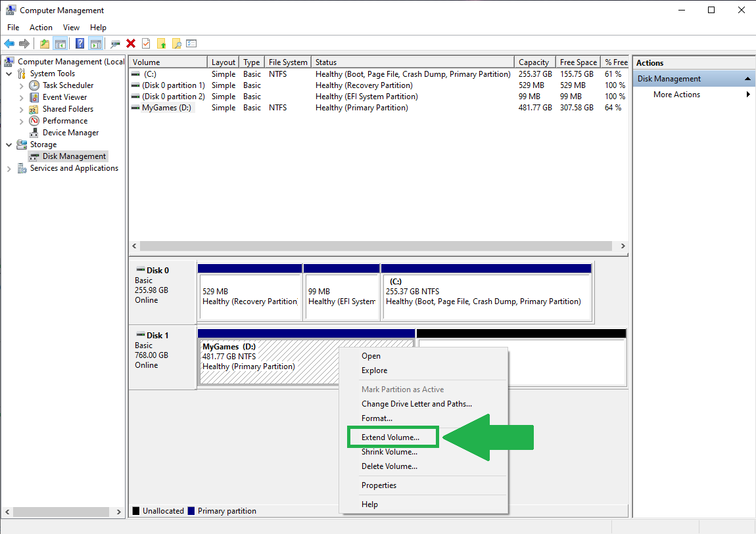Click the Task Scheduler clock icon
Viewport: 756px width, 534px height.
click(x=34, y=85)
